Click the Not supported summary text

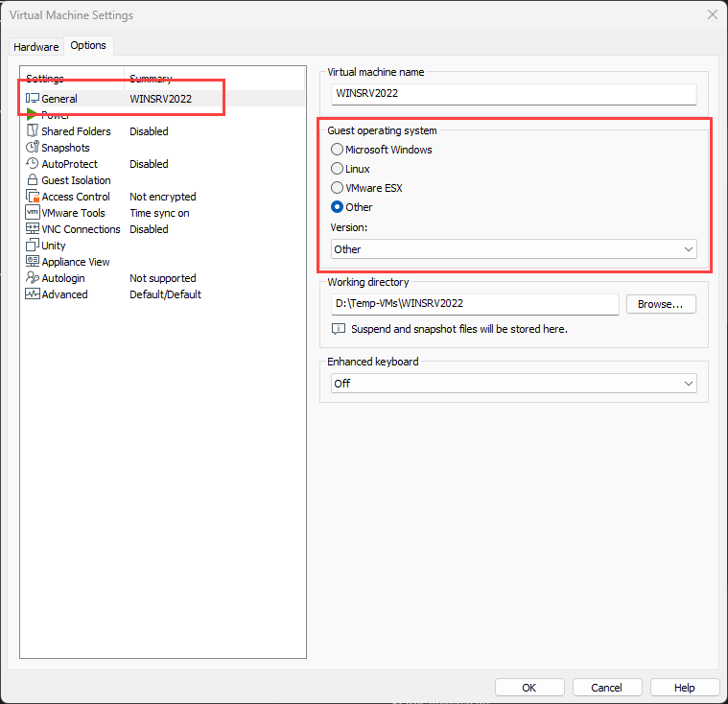163,278
